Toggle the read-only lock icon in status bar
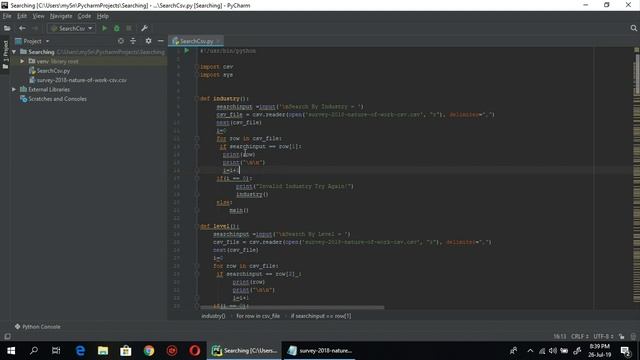The image size is (640, 360). tap(621, 336)
